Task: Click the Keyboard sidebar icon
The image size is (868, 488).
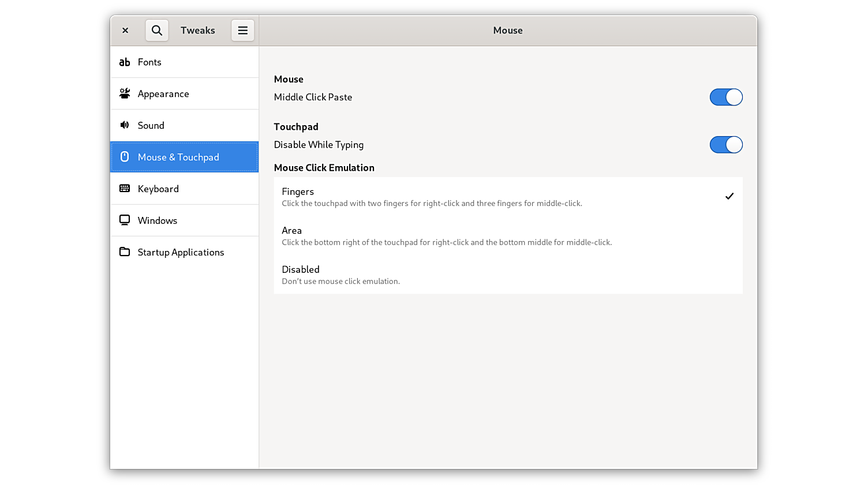Action: [125, 189]
